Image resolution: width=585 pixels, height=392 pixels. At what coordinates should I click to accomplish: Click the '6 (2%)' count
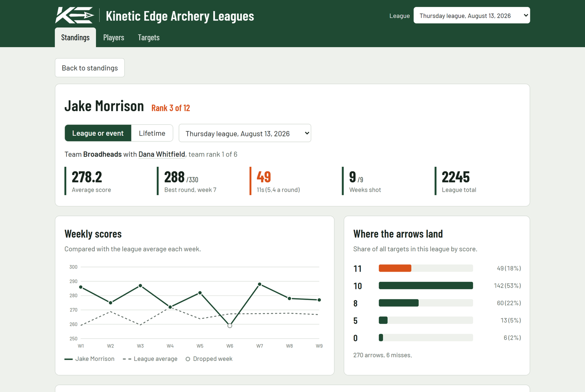click(512, 337)
